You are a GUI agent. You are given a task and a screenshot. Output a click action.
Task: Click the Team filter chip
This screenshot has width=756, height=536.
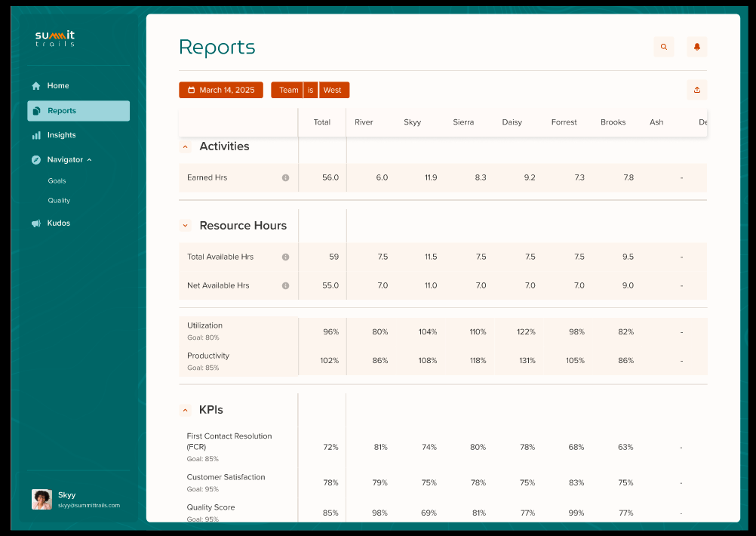tap(288, 90)
